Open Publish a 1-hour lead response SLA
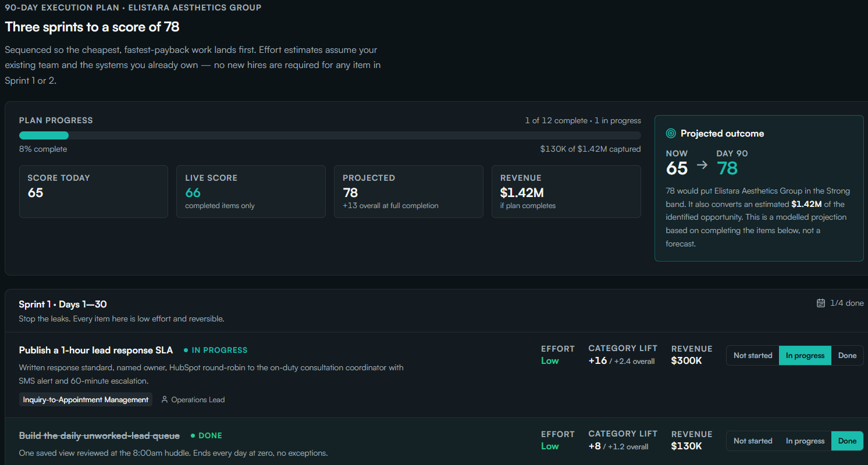 [x=96, y=350]
